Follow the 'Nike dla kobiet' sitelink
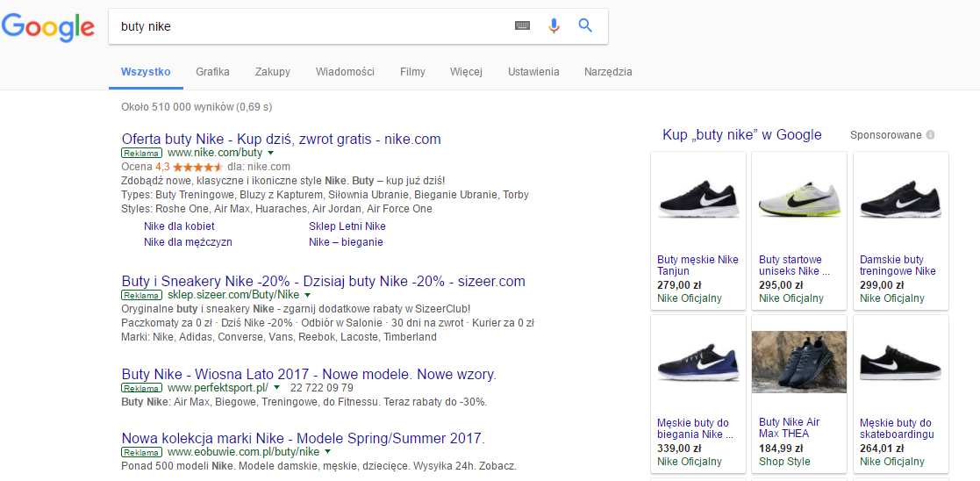Screen dimensions: 980x481 (179, 226)
